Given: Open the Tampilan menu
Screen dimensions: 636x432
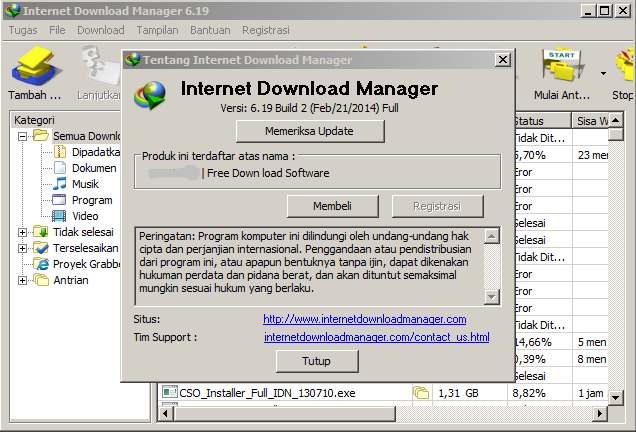Looking at the screenshot, I should pos(157,30).
